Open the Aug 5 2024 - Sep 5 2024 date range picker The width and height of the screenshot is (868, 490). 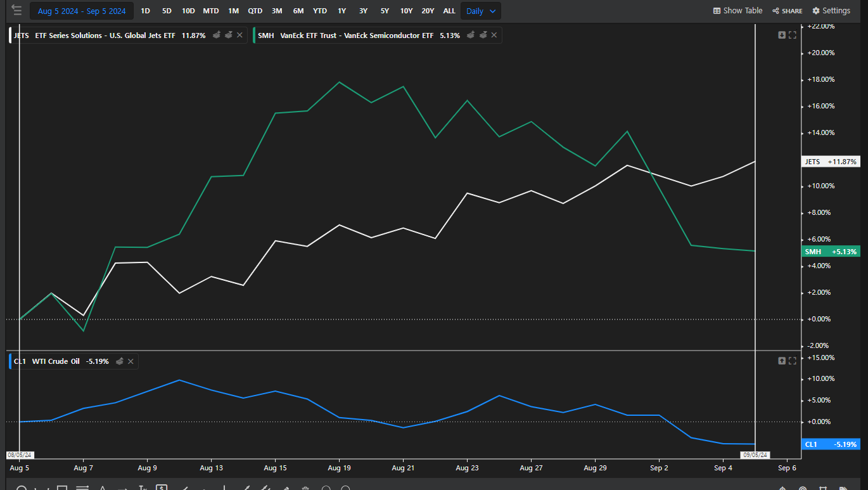coord(82,11)
